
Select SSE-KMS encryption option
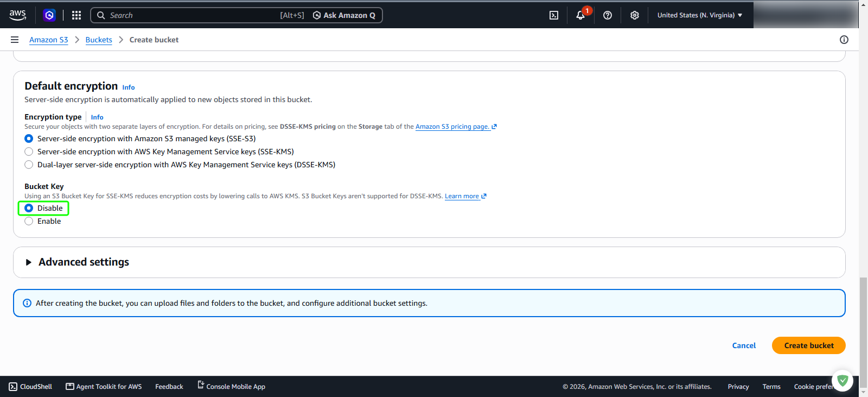29,152
